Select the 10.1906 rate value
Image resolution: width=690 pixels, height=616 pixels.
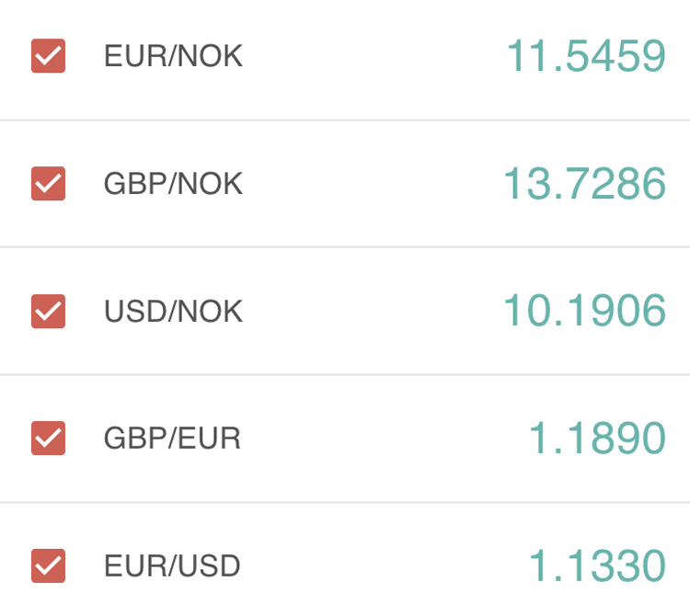[x=584, y=311]
